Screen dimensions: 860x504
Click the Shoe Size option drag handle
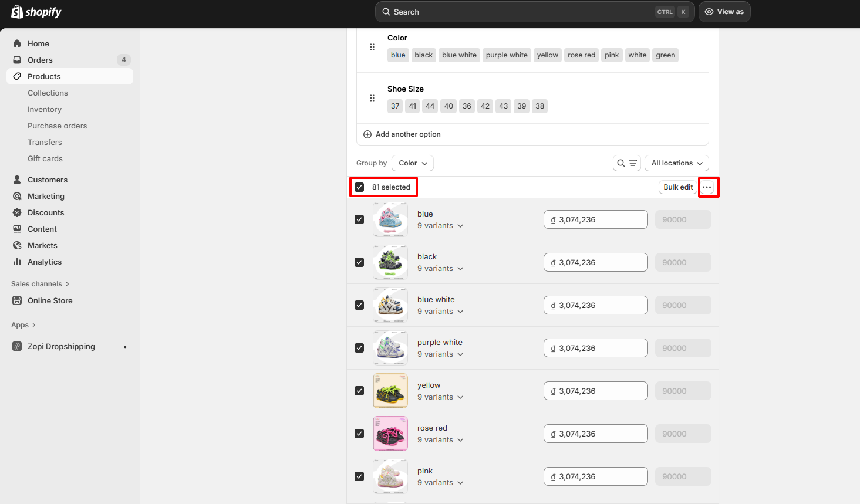click(x=372, y=98)
